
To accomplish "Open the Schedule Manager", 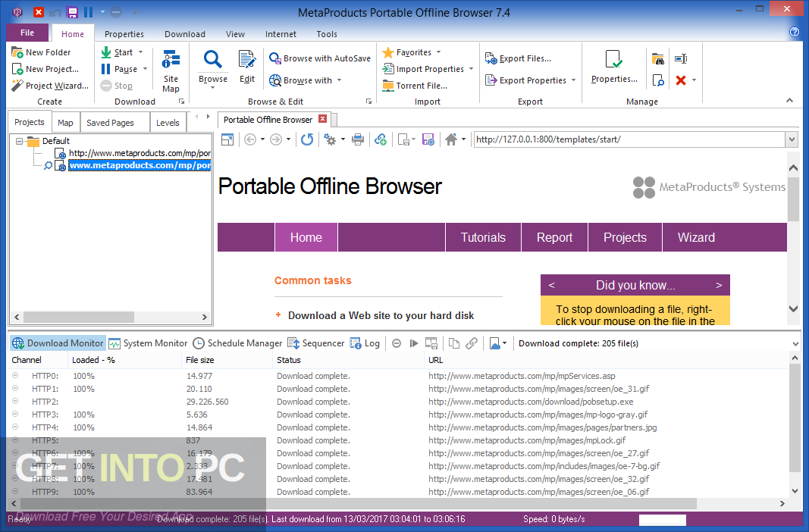I will click(237, 343).
